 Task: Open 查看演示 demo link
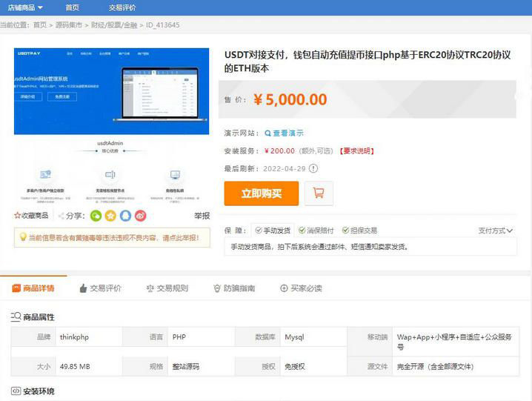288,133
